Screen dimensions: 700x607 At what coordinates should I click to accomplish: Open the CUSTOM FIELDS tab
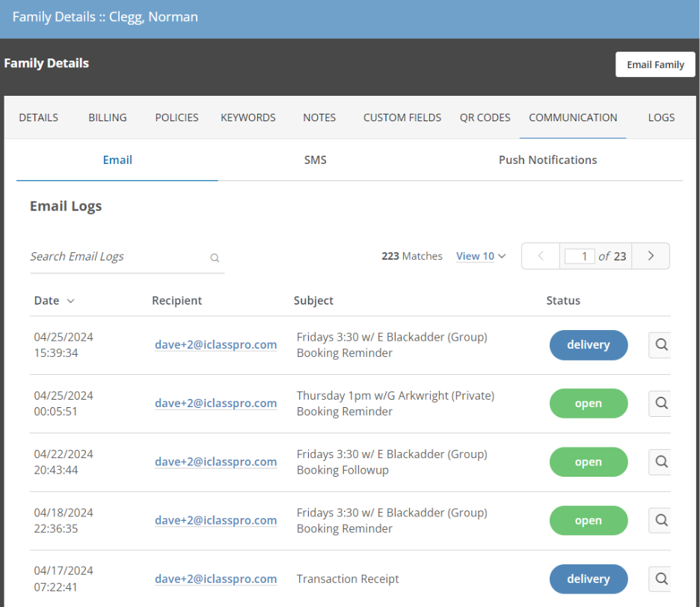tap(402, 118)
